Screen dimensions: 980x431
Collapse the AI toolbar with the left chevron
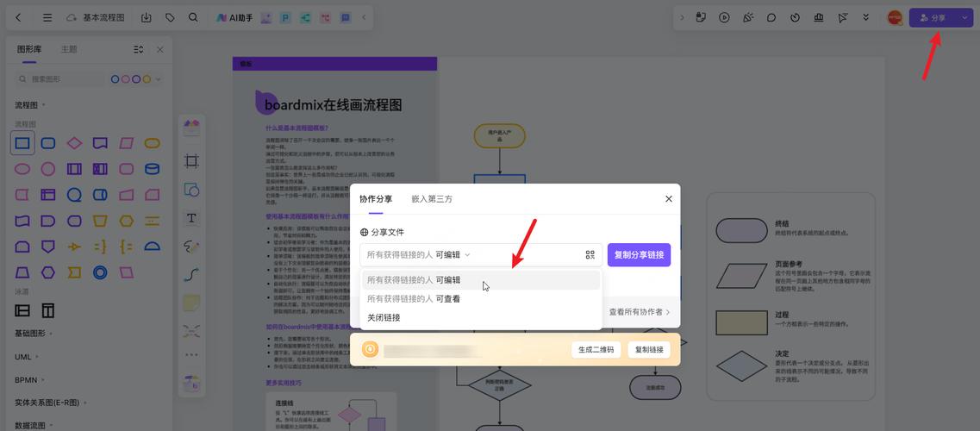pos(364,17)
